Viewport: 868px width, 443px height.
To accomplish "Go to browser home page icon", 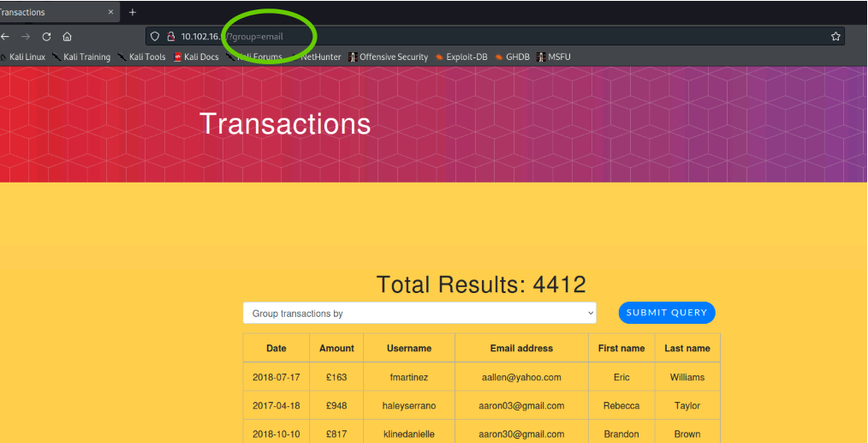I will [67, 37].
